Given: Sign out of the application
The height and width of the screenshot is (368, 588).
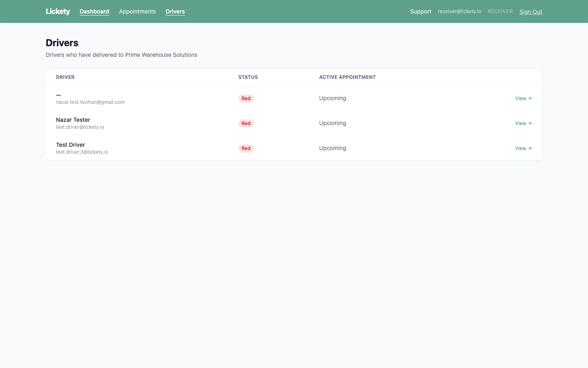Looking at the screenshot, I should [530, 12].
